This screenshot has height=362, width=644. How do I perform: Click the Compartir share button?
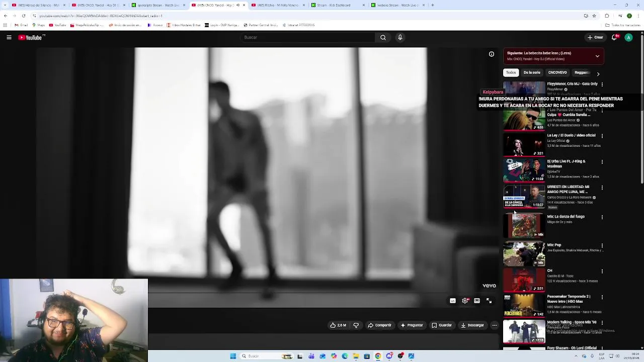(x=379, y=325)
